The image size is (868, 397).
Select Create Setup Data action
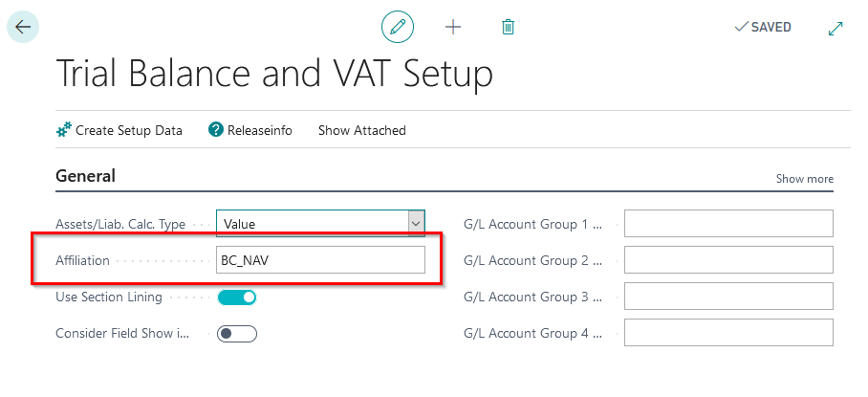(x=128, y=130)
